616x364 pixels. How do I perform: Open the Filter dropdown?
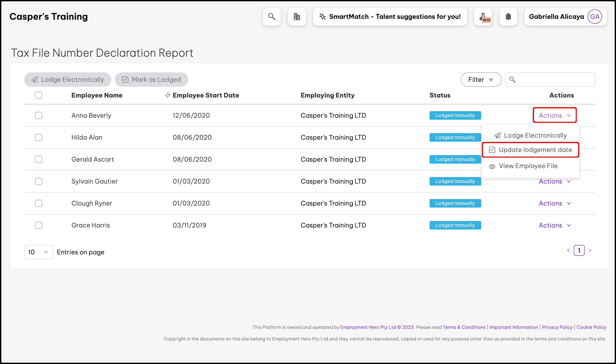[x=481, y=80]
